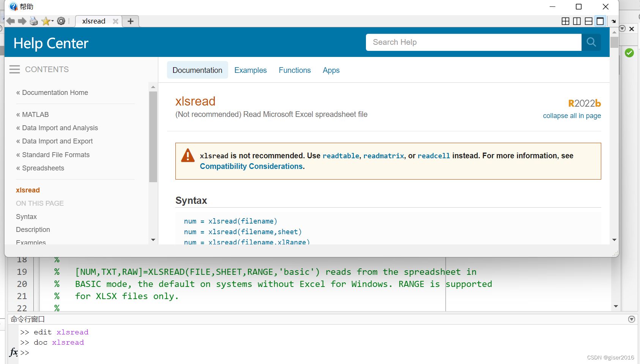The image size is (640, 364).
Task: Click the Help page scrollbar thumb
Action: click(x=614, y=42)
